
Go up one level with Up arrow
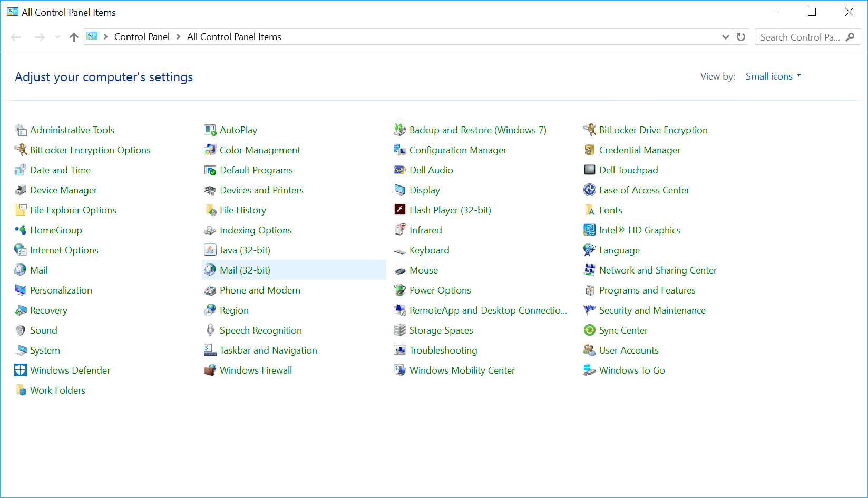tap(74, 37)
